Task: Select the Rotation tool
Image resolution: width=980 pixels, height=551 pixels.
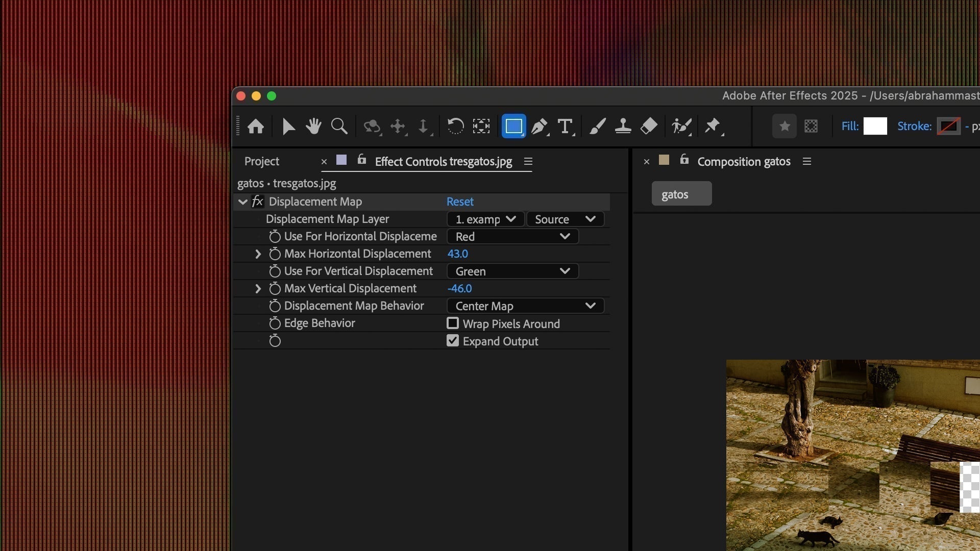Action: (455, 126)
